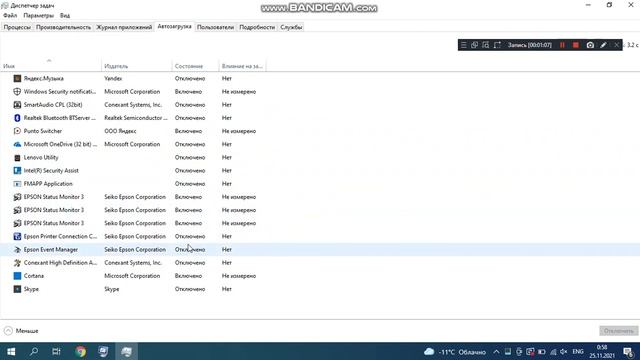Click the Punto Switcher icon

click(x=17, y=131)
